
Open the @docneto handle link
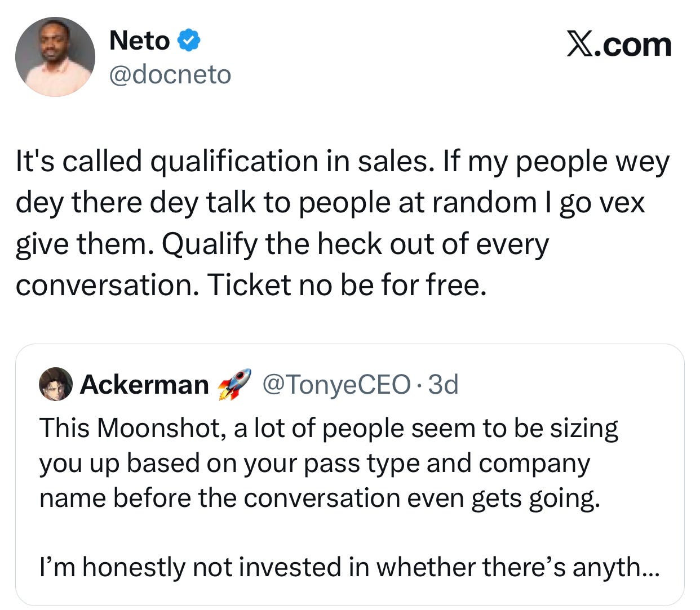click(x=170, y=74)
